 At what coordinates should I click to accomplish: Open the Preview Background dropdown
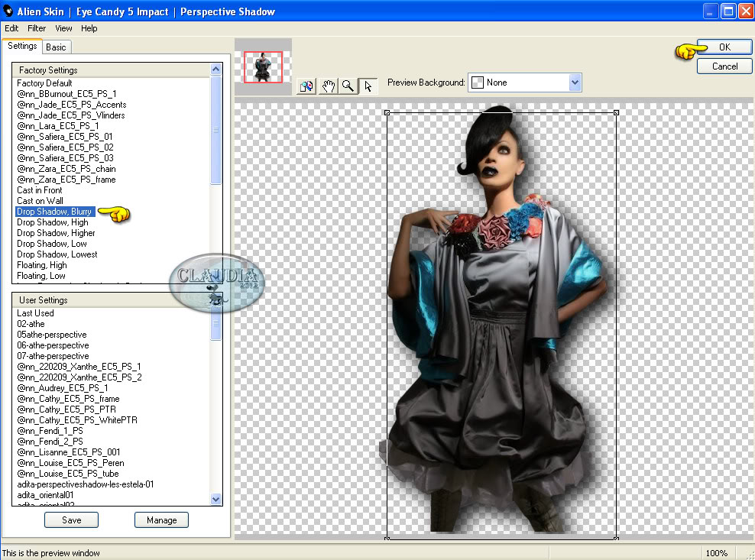click(x=575, y=83)
